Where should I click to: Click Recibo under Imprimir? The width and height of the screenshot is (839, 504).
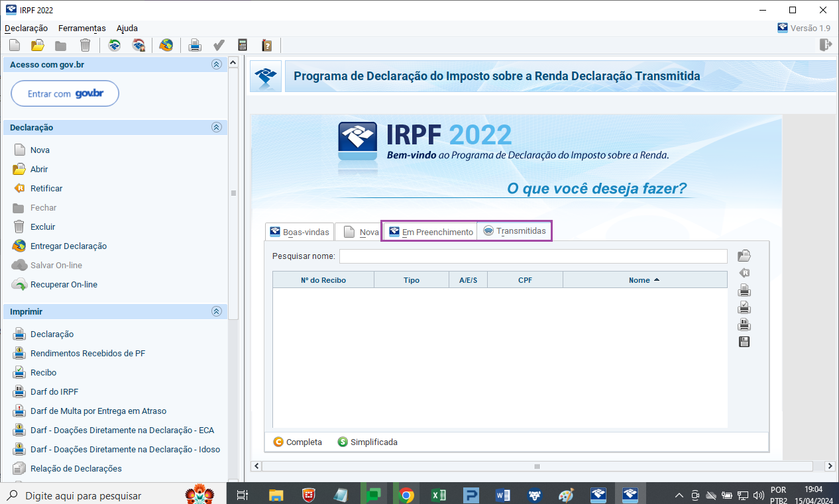pos(43,373)
